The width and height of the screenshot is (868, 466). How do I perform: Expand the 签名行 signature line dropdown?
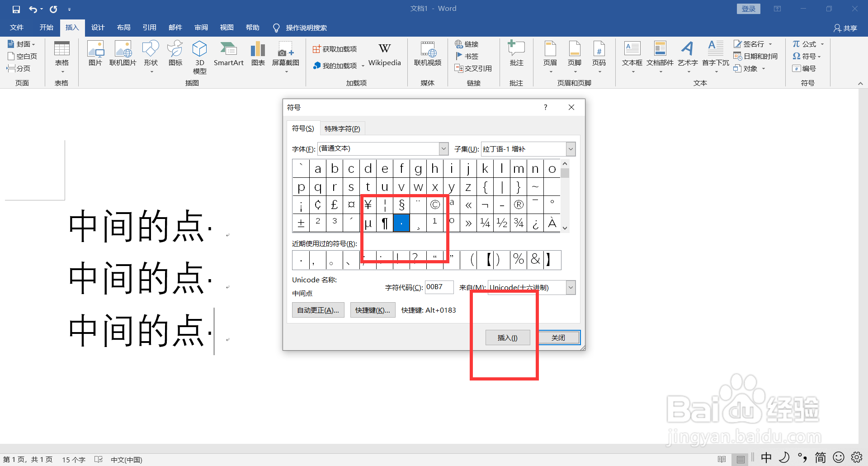click(770, 44)
